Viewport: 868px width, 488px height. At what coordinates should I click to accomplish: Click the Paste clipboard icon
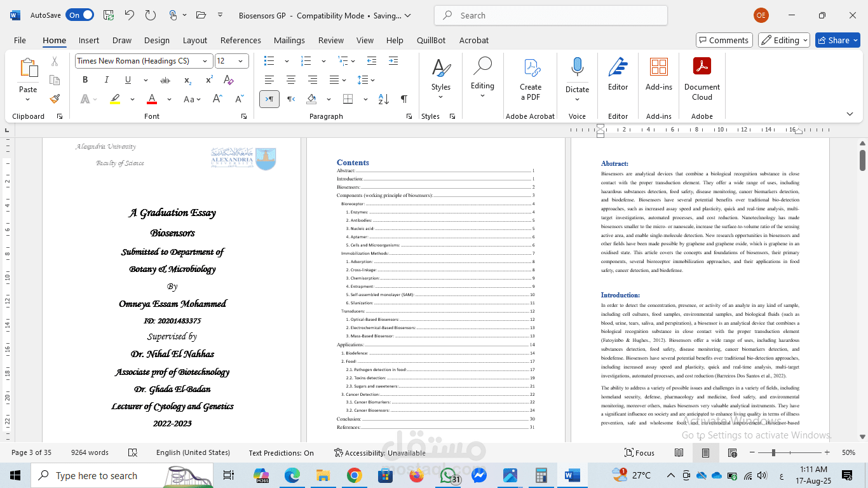coord(28,67)
